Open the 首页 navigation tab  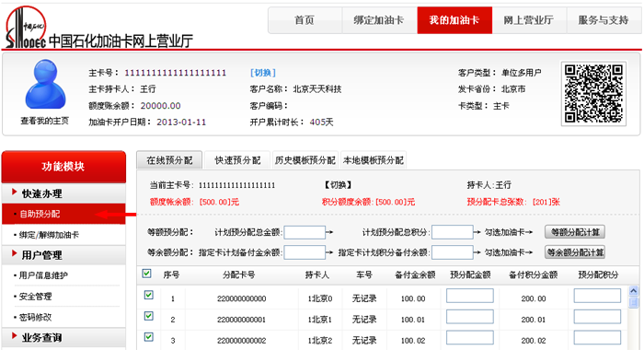click(305, 20)
